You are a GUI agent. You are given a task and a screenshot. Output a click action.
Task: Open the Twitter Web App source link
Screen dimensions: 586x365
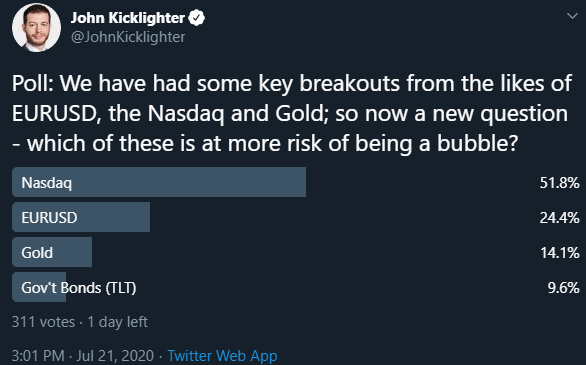click(x=222, y=356)
